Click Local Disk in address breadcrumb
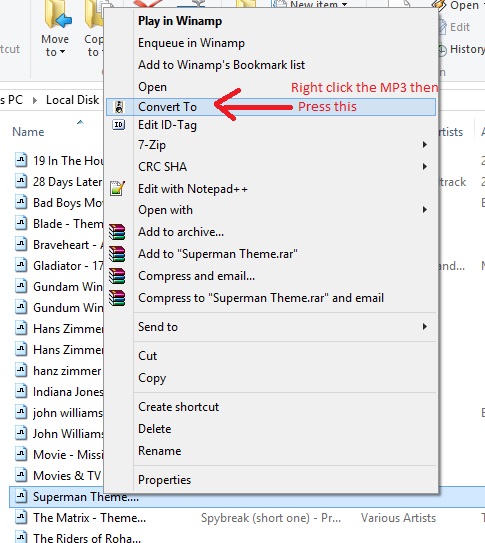The width and height of the screenshot is (485, 543). point(72,100)
